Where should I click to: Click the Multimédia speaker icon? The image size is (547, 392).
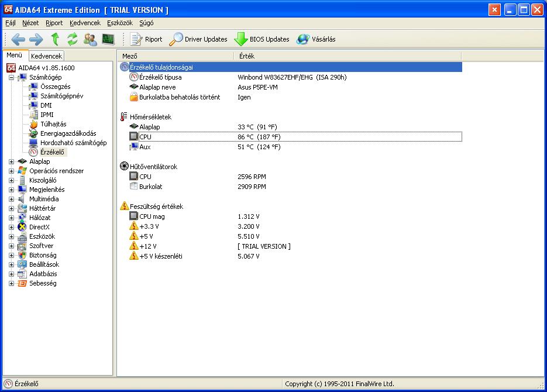[x=22, y=199]
